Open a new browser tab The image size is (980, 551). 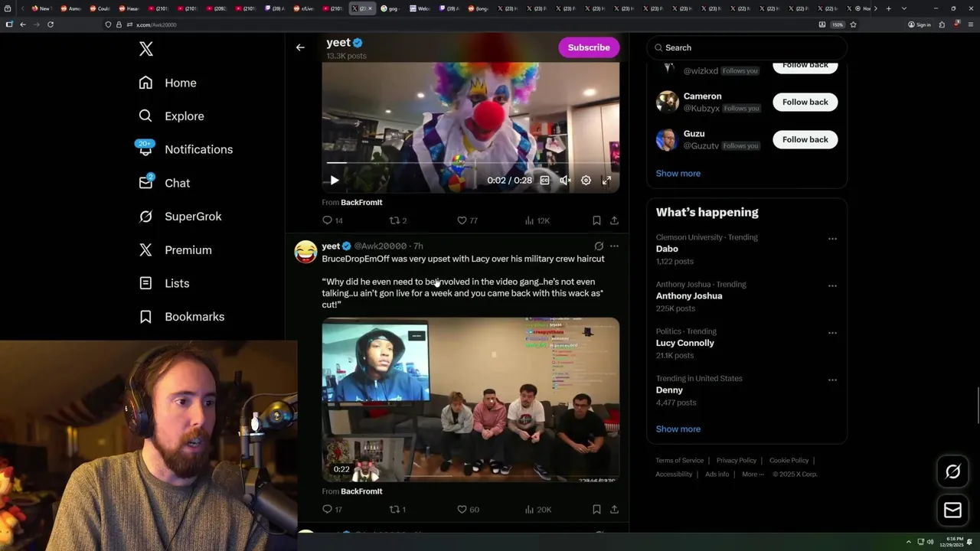coord(888,8)
